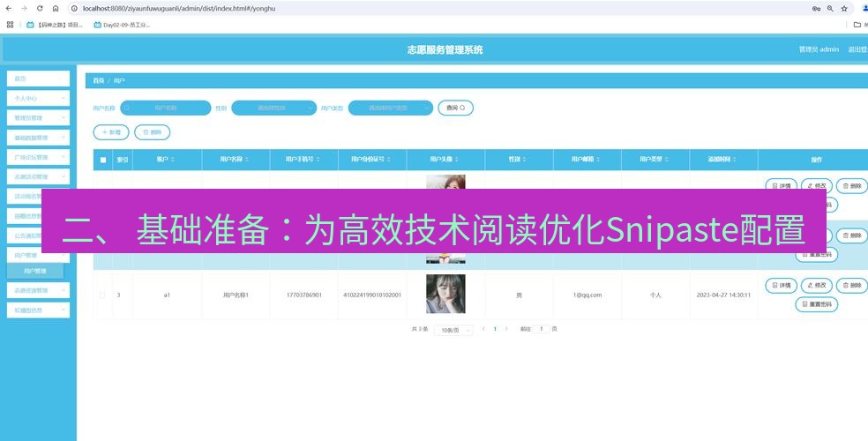Select page number 1 in pagination

495,329
